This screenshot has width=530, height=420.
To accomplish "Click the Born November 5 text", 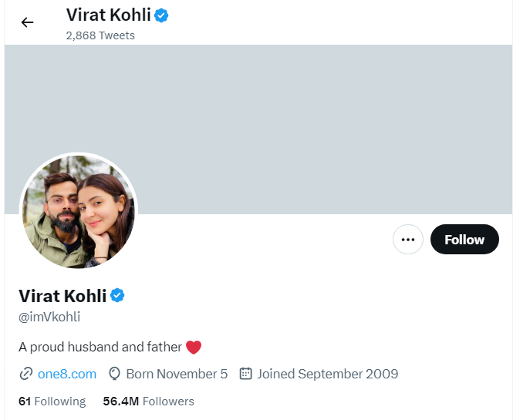I will click(177, 375).
